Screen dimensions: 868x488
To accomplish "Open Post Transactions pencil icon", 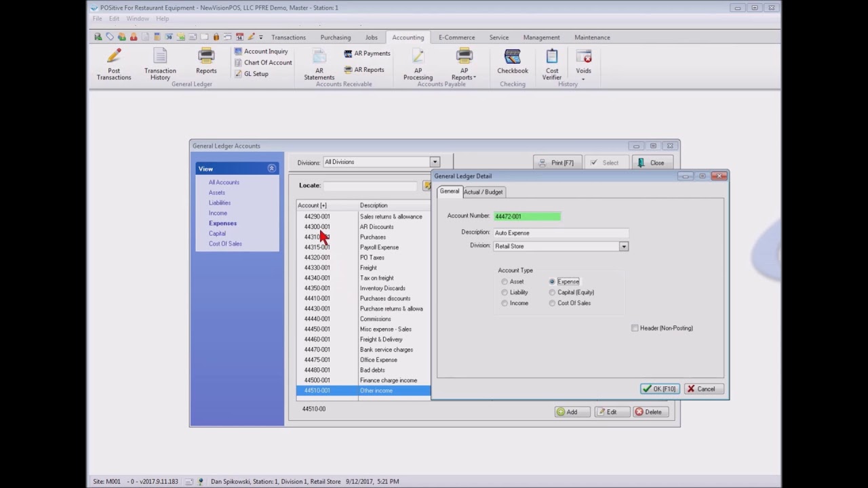I will 113,57.
